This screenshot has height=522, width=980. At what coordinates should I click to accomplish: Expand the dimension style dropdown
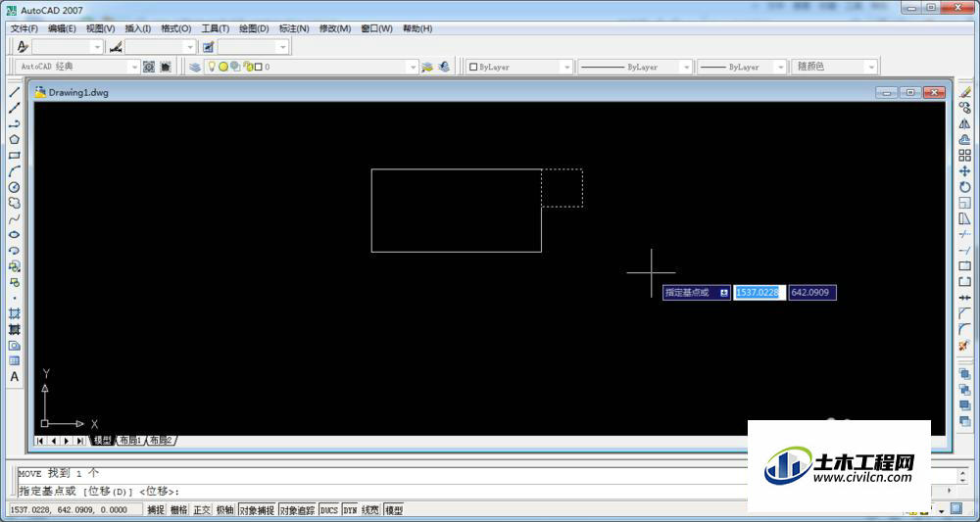pyautogui.click(x=190, y=47)
